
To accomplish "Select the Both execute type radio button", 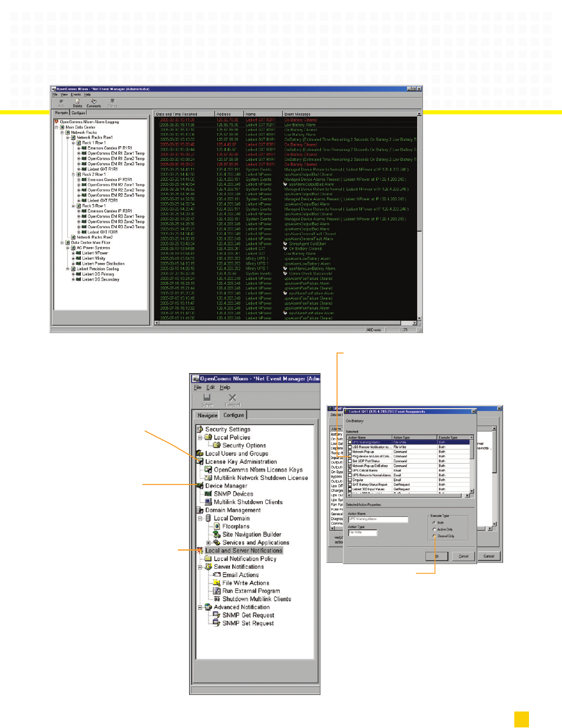I will (434, 523).
